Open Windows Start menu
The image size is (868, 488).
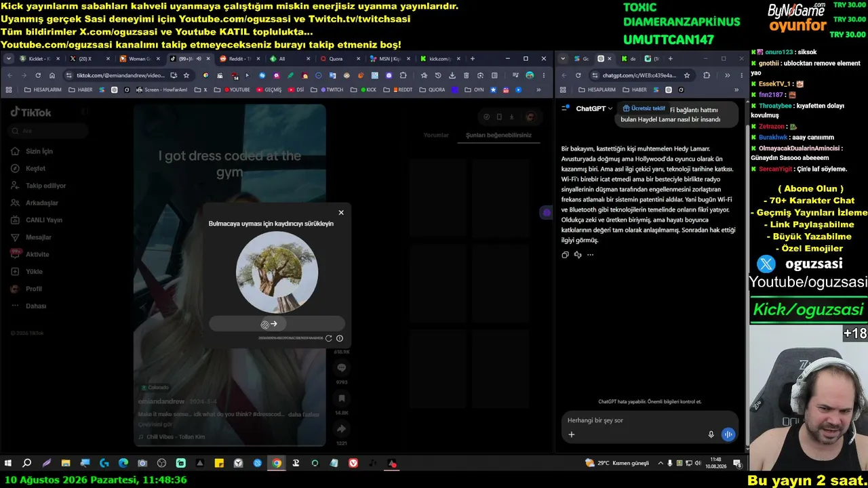(x=8, y=464)
